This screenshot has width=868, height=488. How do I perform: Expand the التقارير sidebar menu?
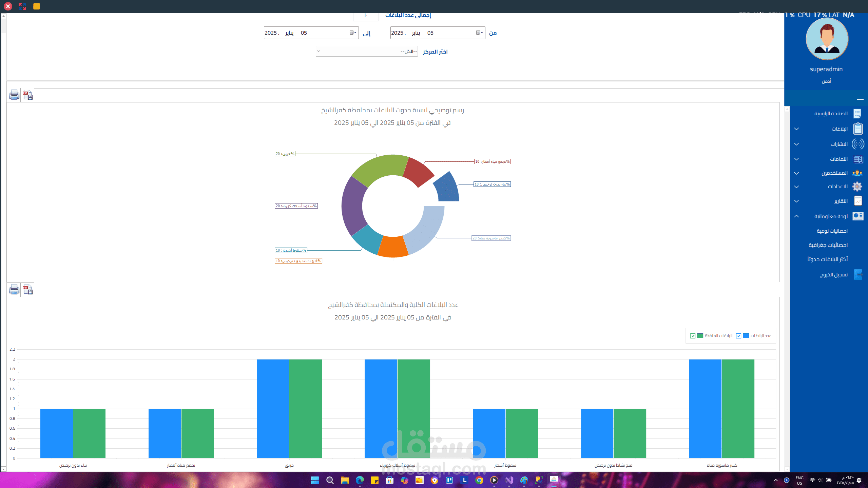point(841,201)
